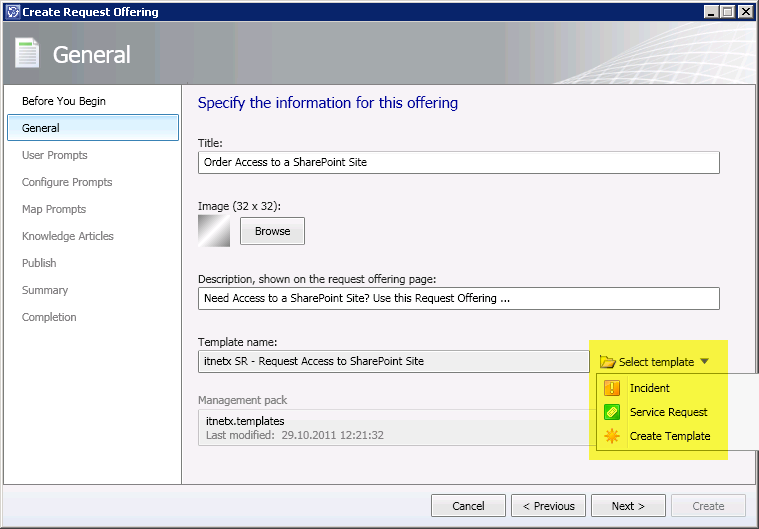The width and height of the screenshot is (759, 529).
Task: Expand the Select template dropdown arrow
Action: (x=704, y=362)
